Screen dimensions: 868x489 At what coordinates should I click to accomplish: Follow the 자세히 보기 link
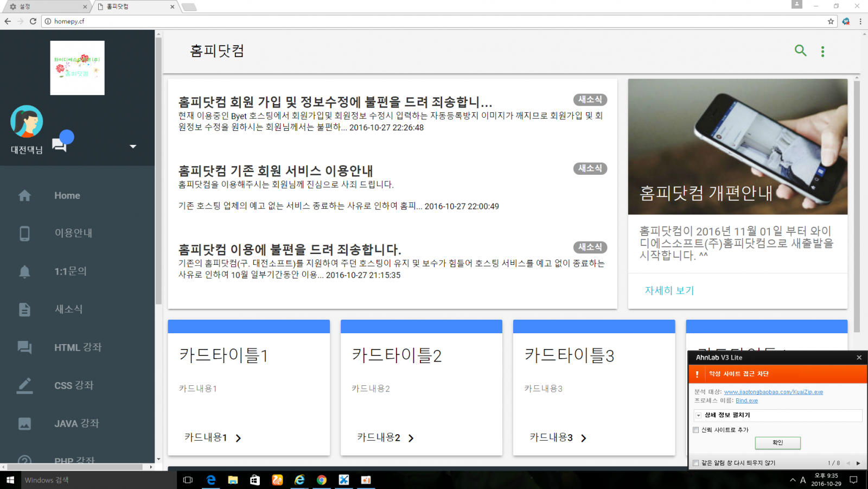click(x=669, y=290)
